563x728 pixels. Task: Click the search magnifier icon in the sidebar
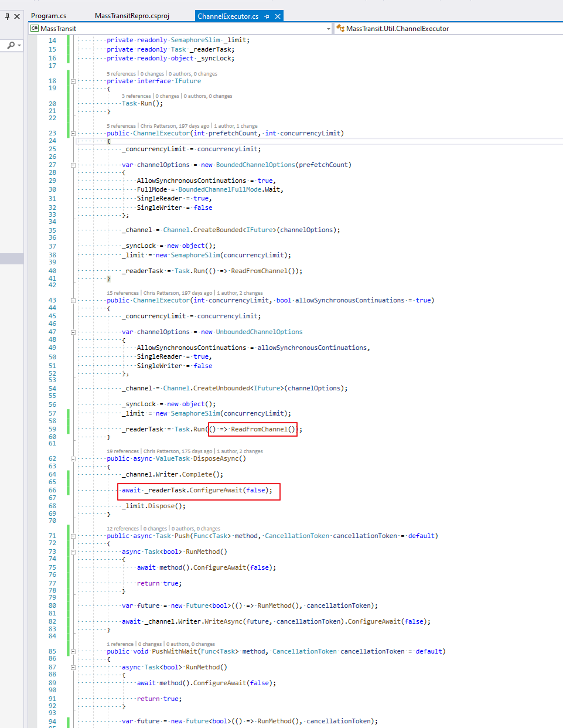(x=11, y=45)
